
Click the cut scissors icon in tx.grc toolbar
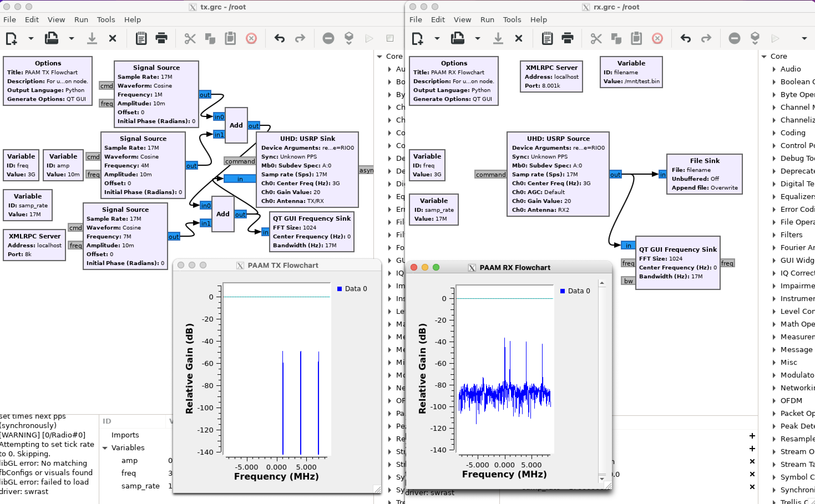[x=190, y=38]
